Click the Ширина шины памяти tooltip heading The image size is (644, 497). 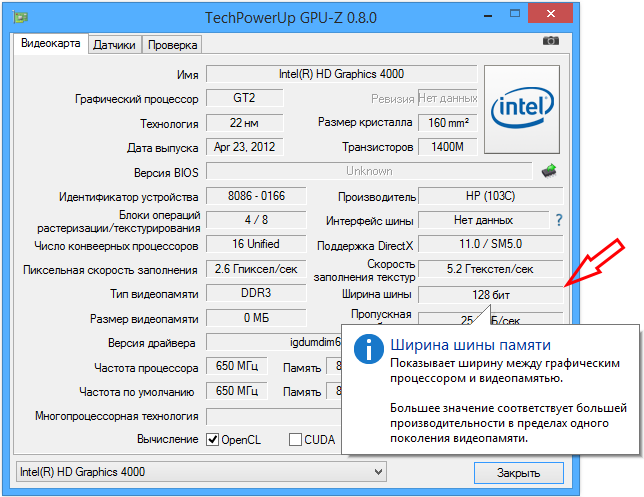pos(470,345)
